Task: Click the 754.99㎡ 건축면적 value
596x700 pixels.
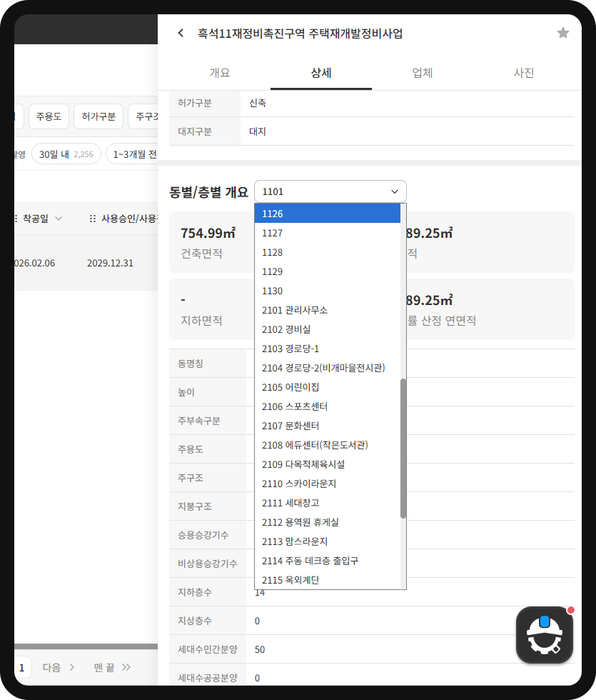Action: 208,233
